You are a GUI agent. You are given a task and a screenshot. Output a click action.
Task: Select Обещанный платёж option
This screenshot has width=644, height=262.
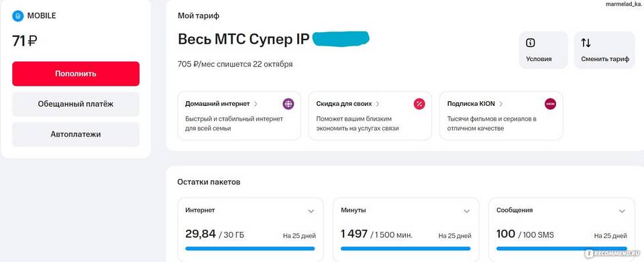76,104
